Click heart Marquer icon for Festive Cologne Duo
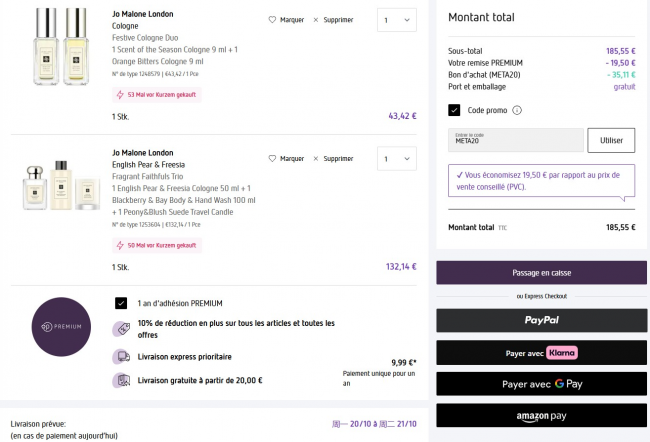The height and width of the screenshot is (442, 650). (x=272, y=19)
